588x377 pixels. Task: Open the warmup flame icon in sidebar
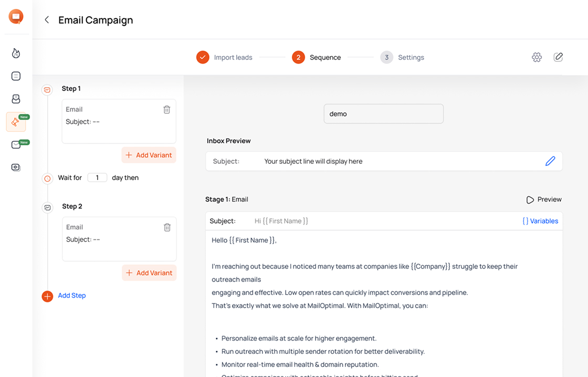[x=16, y=53]
